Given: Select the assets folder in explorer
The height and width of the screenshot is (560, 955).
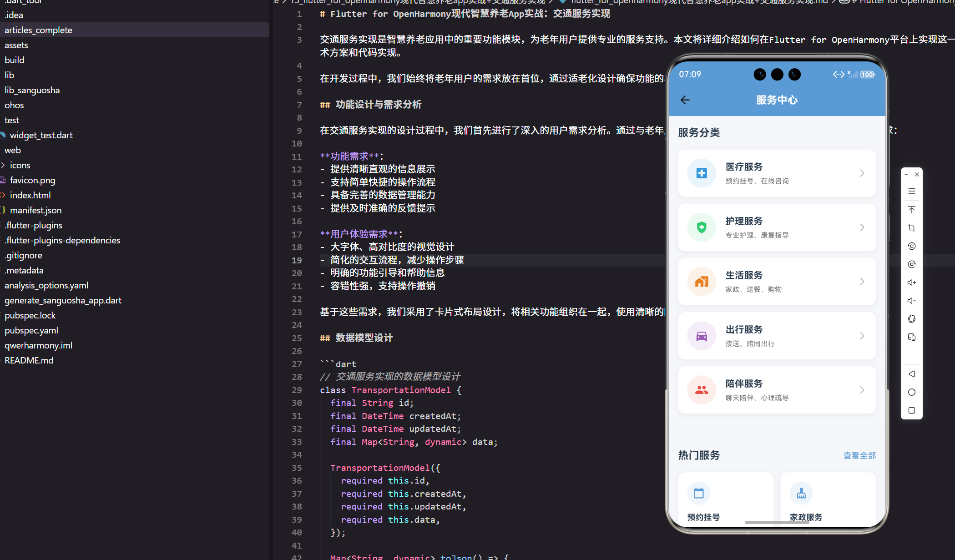Looking at the screenshot, I should [135, 45].
